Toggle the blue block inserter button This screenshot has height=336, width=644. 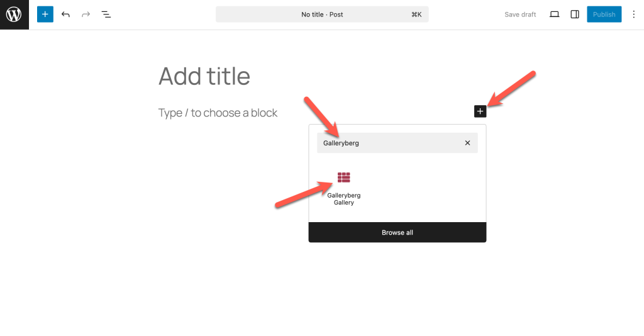[x=45, y=14]
